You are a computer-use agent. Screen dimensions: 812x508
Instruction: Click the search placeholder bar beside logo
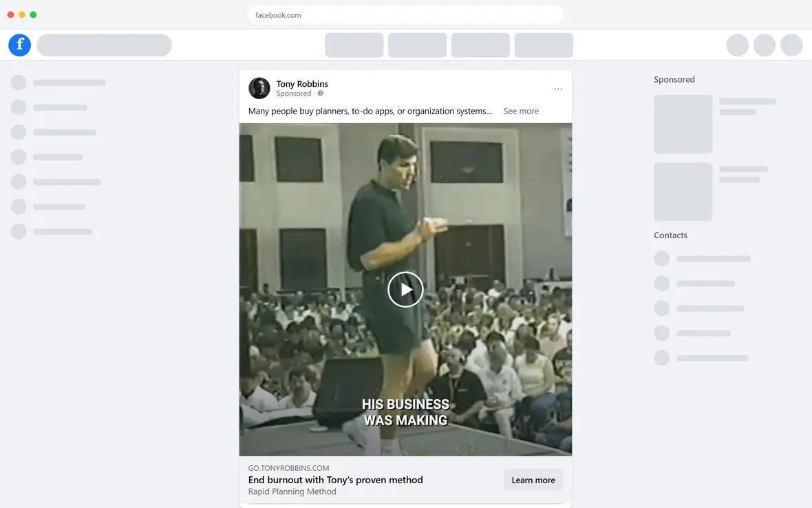tap(104, 45)
